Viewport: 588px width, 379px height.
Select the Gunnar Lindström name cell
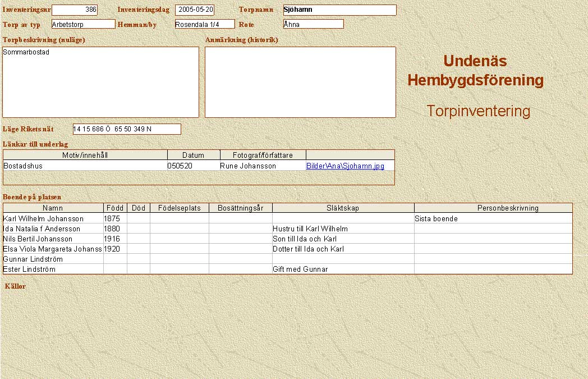[x=53, y=259]
